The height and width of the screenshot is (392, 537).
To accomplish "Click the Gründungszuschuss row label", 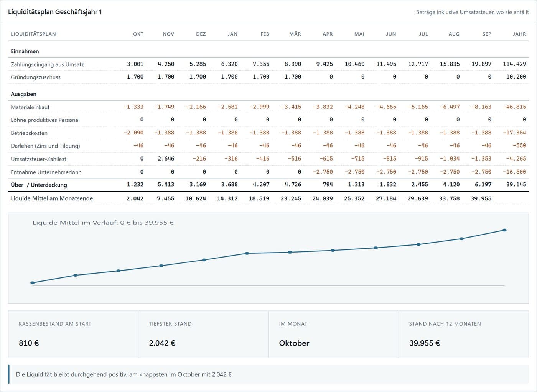I will click(x=36, y=77).
